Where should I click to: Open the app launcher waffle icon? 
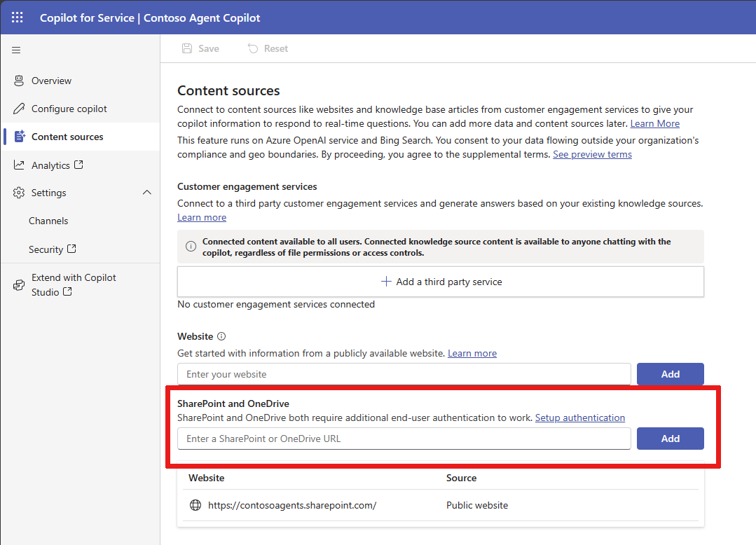[x=17, y=18]
